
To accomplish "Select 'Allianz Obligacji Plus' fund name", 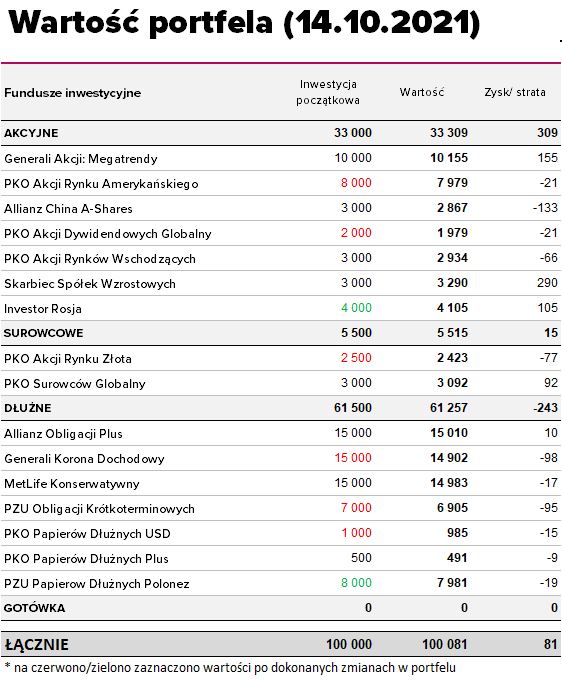I will tap(63, 434).
